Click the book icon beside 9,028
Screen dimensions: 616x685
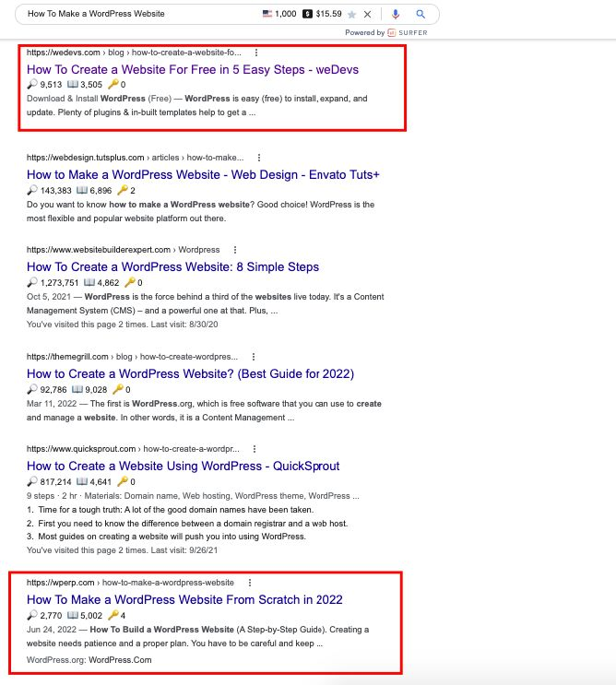(77, 389)
